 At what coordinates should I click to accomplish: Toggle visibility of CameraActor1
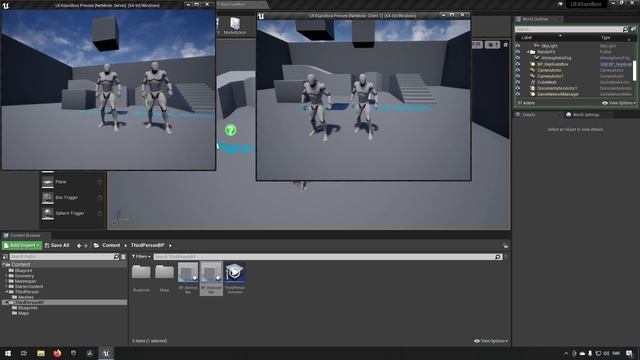518,76
